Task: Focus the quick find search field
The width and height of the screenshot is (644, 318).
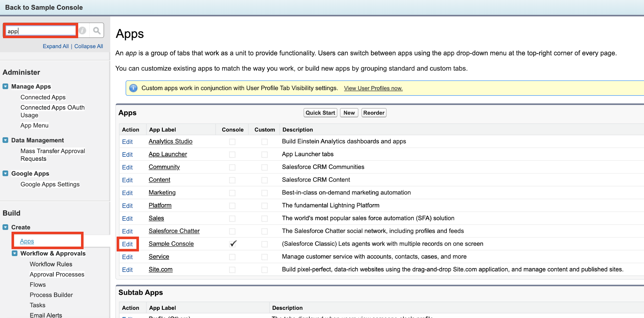Action: tap(40, 31)
